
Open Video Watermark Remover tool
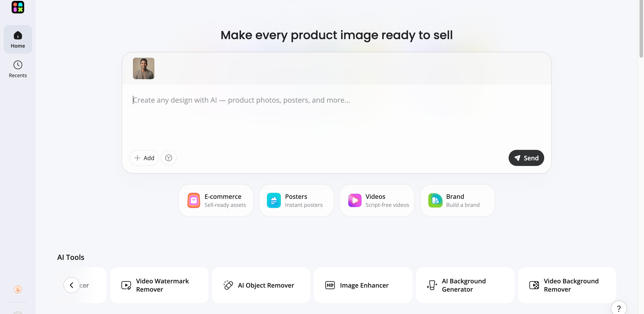click(x=159, y=285)
